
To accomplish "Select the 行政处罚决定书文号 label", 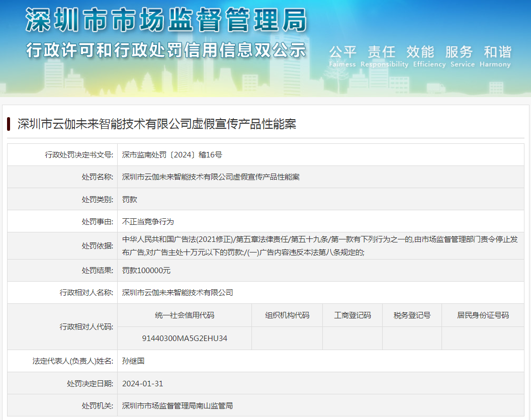I will [79, 155].
